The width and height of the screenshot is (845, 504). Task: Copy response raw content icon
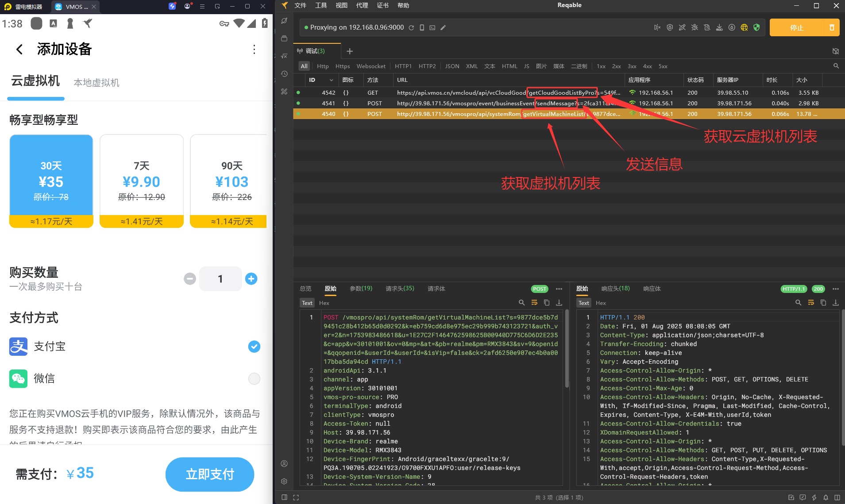pyautogui.click(x=823, y=303)
